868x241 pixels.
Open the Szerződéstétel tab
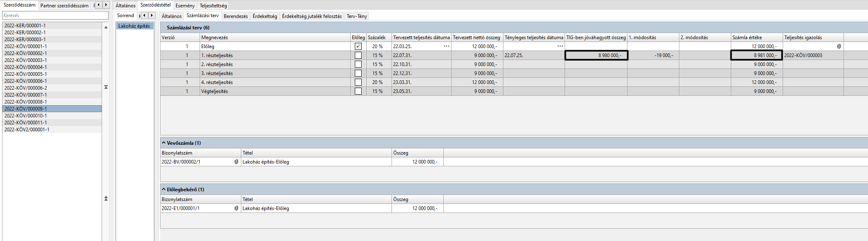point(156,5)
